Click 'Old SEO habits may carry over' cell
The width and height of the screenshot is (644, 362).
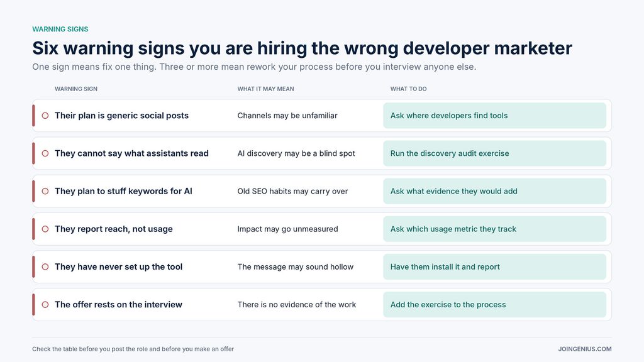click(292, 191)
